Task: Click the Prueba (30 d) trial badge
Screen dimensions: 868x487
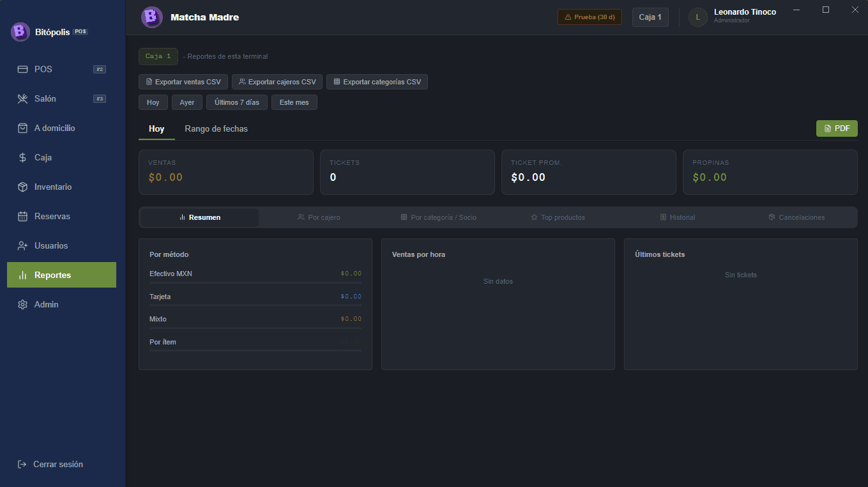Action: click(590, 17)
